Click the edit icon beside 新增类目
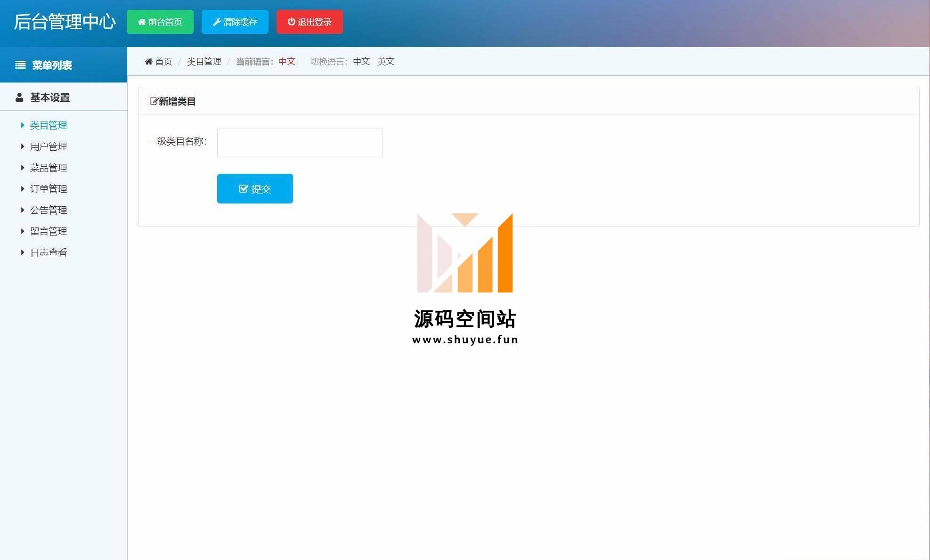 [154, 101]
